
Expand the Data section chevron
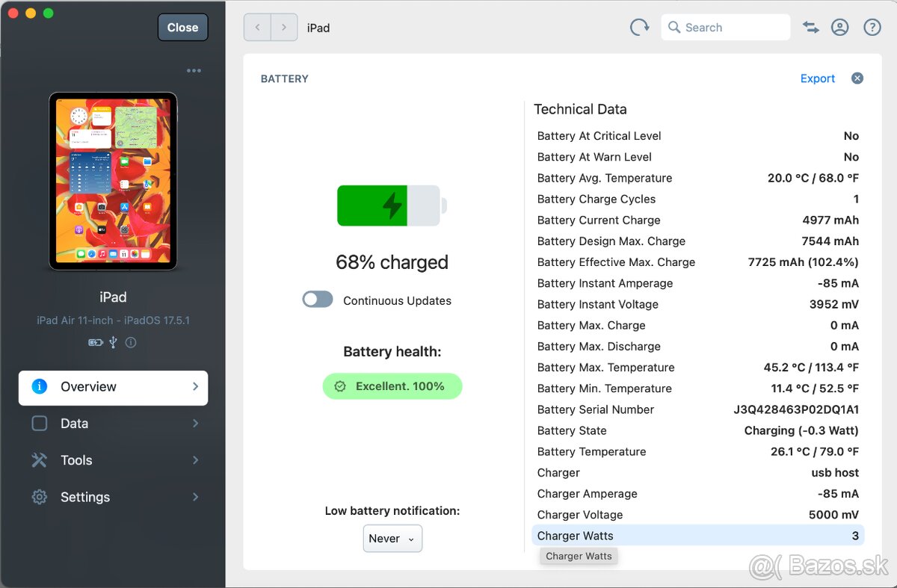point(195,424)
